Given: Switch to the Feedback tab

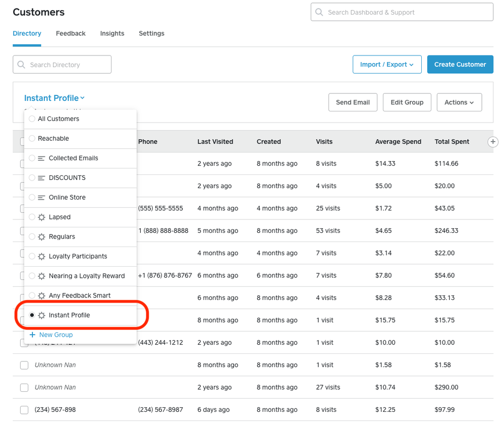Looking at the screenshot, I should pyautogui.click(x=71, y=34).
